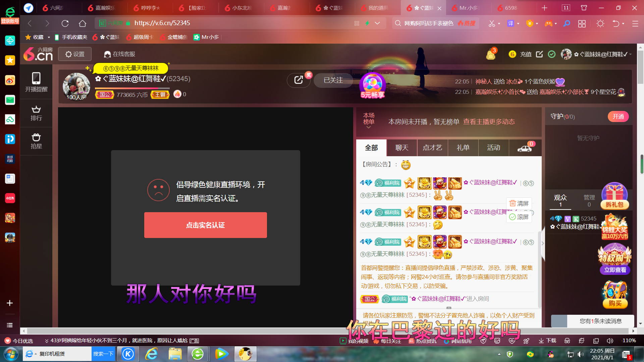Click the 充值 recharge link
Image resolution: width=644 pixels, height=362 pixels.
[526, 54]
